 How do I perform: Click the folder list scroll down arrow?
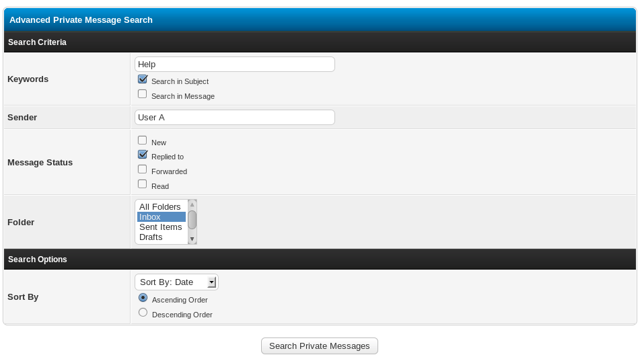point(192,239)
